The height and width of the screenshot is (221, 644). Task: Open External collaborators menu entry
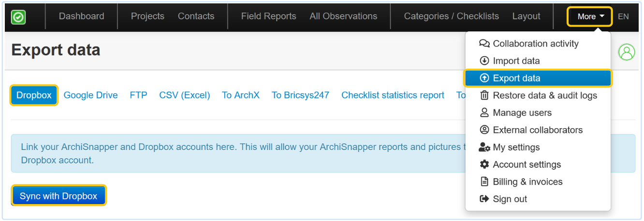(x=537, y=130)
